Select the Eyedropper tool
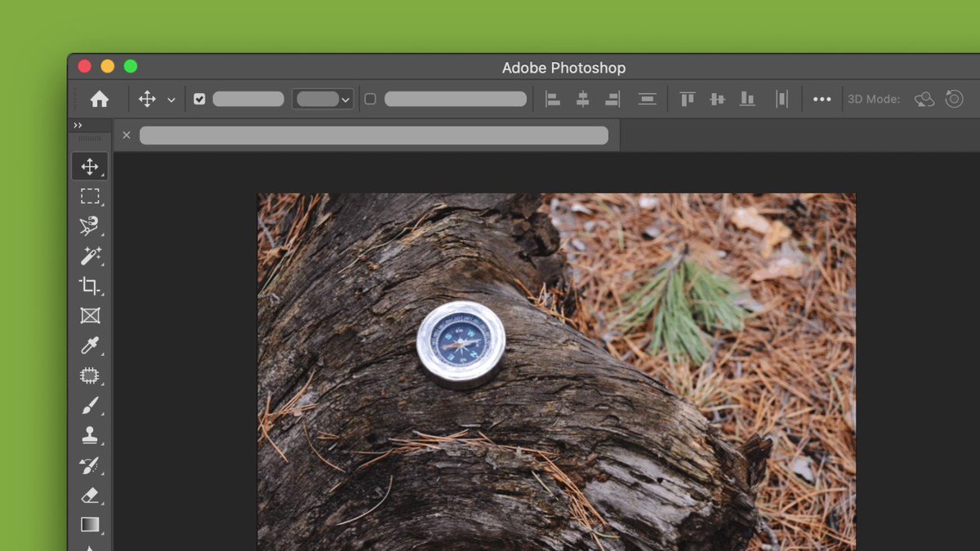The width and height of the screenshot is (980, 551). click(x=90, y=345)
